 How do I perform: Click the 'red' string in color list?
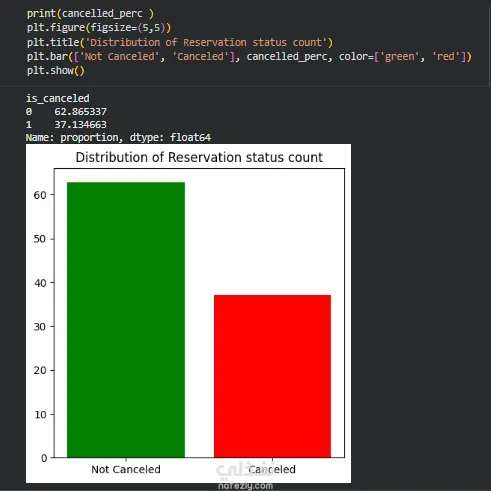(x=446, y=56)
